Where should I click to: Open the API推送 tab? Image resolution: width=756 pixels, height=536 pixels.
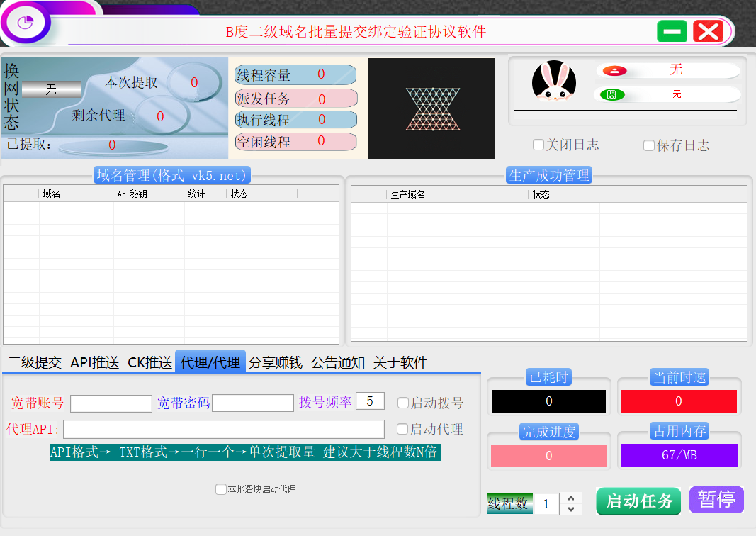point(95,363)
